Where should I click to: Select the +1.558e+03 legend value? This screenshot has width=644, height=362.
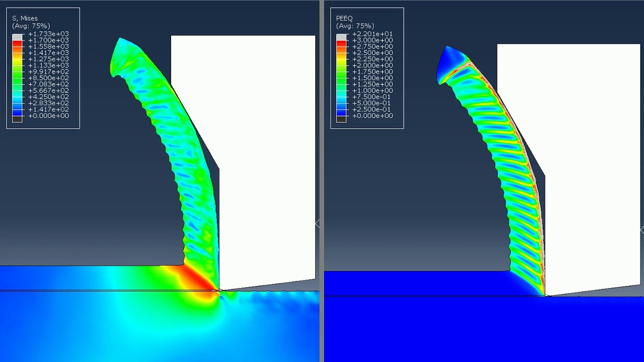48,47
